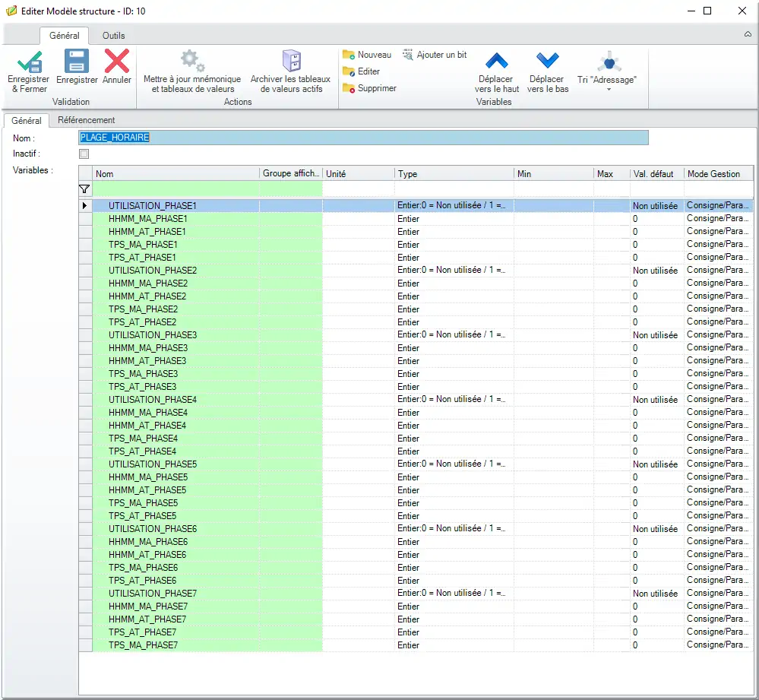
Task: Select the UTILISATION_PHASE5 variable
Action: (x=153, y=464)
